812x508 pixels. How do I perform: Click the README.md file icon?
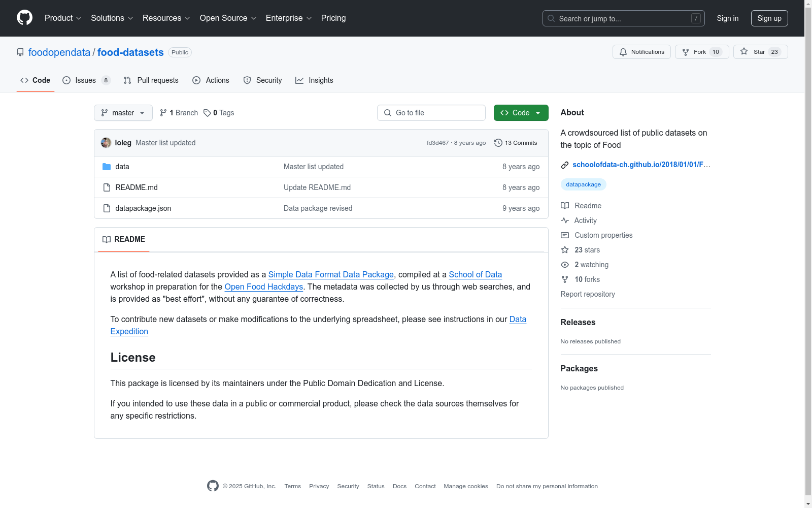pyautogui.click(x=107, y=187)
